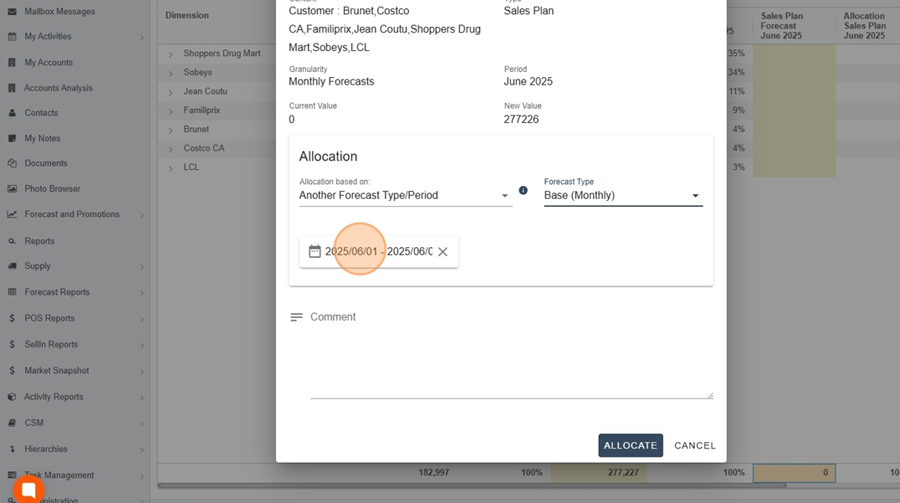
Task: Expand the Sobeys dimension row
Action: [x=170, y=73]
